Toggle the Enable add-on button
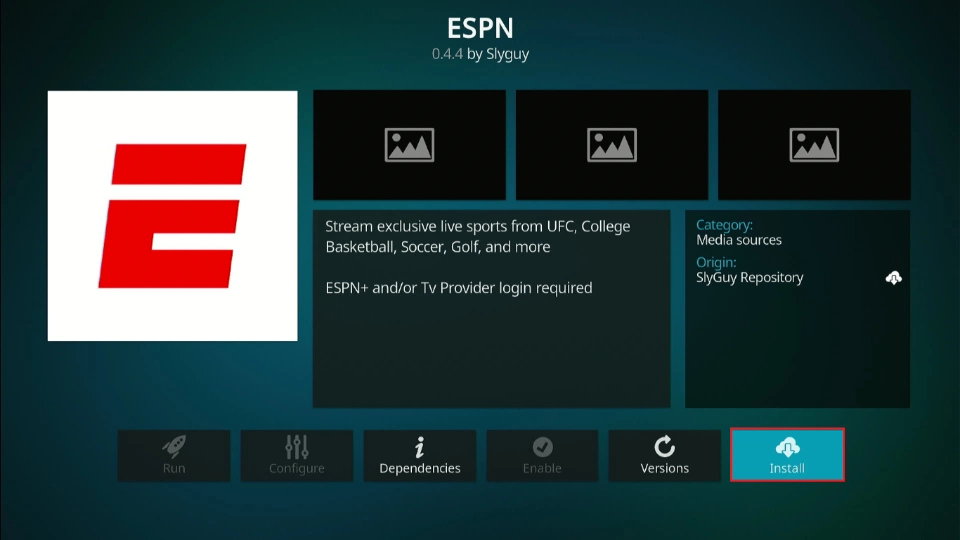Viewport: 960px width, 540px height. [x=542, y=457]
